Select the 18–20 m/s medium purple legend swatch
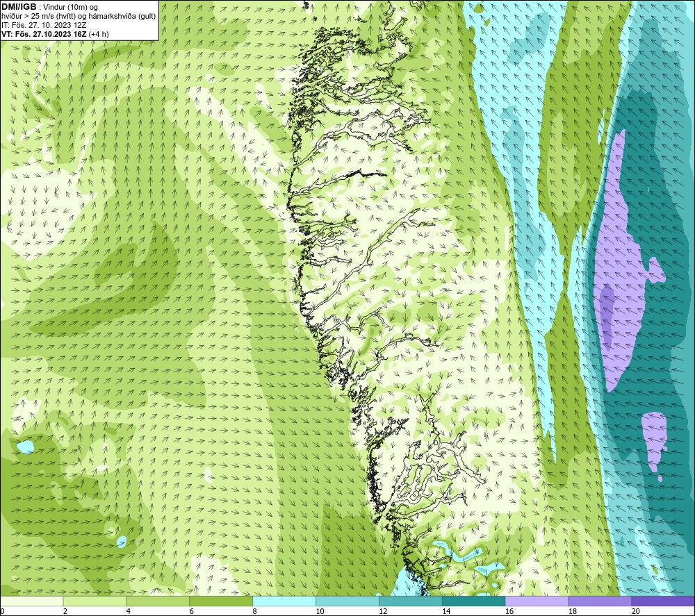The width and height of the screenshot is (695, 616). coord(600,601)
